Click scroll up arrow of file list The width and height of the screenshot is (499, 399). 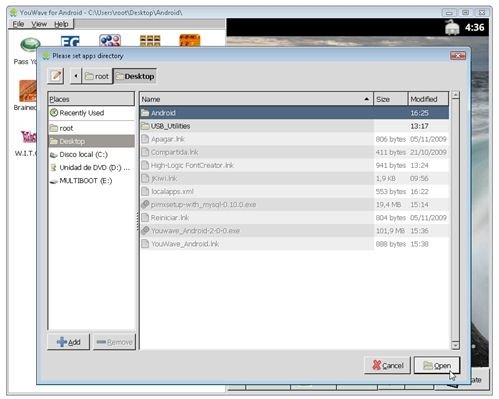click(455, 96)
